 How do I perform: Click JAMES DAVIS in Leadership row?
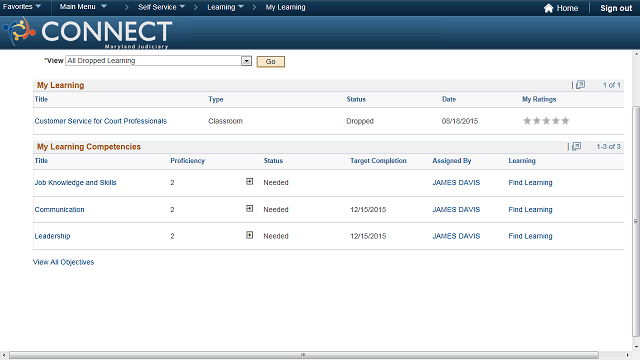pyautogui.click(x=456, y=236)
